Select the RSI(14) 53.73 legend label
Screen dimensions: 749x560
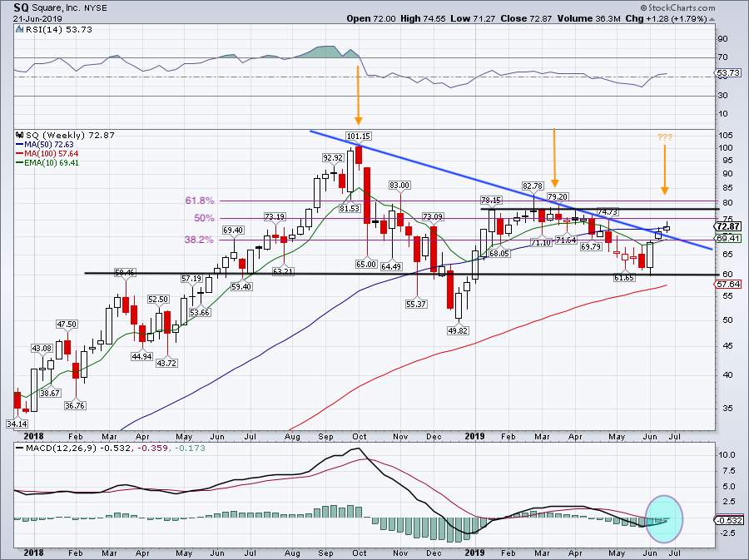(x=59, y=30)
